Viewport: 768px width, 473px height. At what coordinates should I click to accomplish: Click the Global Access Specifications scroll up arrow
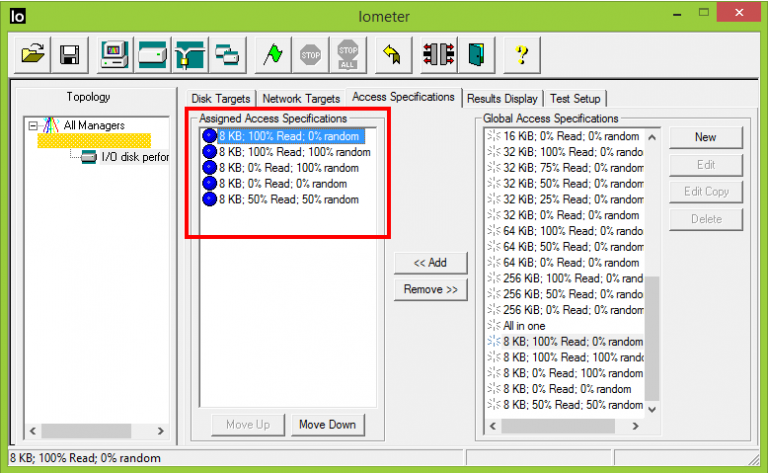[x=652, y=137]
